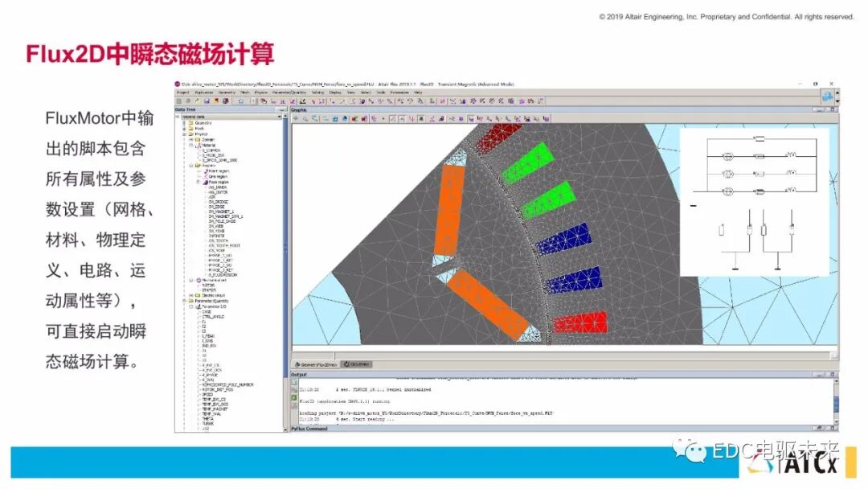Collapse the Face region node
This screenshot has height=489, width=868.
click(x=199, y=182)
